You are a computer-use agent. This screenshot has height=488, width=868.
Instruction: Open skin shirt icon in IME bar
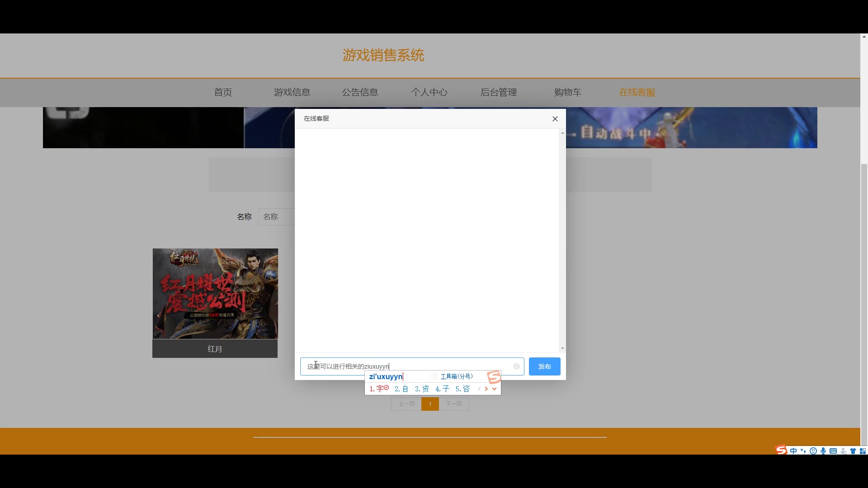click(x=853, y=451)
